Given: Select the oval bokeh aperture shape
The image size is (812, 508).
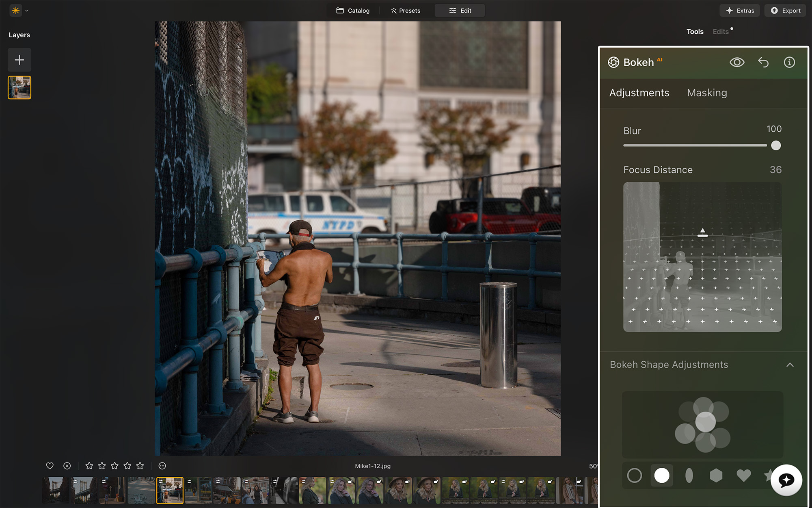Looking at the screenshot, I should coord(689,475).
